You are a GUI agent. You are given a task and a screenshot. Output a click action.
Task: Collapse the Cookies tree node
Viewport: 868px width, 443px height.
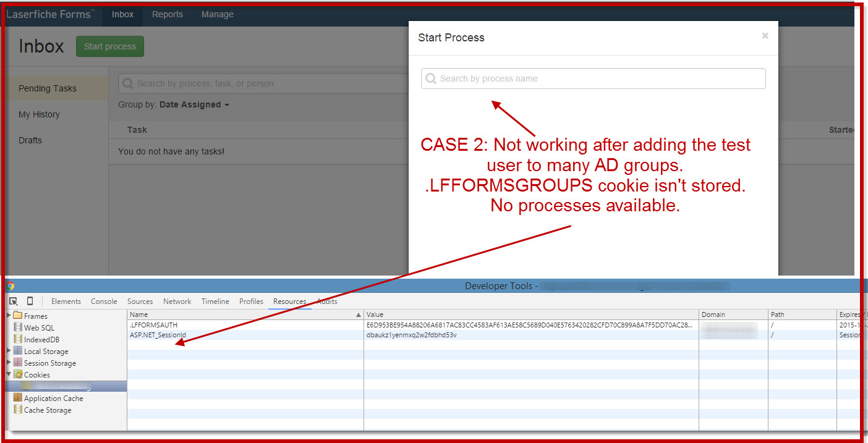pyautogui.click(x=9, y=374)
